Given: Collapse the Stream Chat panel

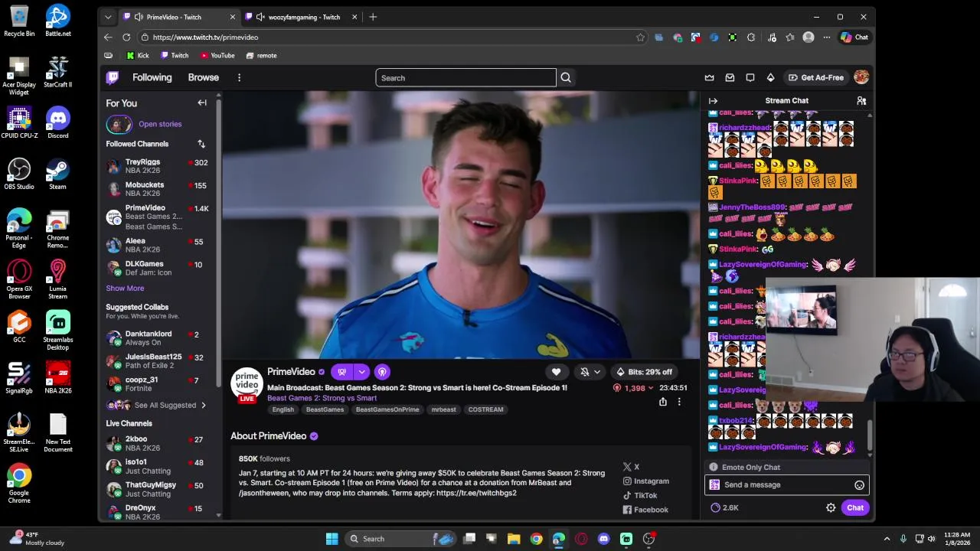Looking at the screenshot, I should (713, 100).
